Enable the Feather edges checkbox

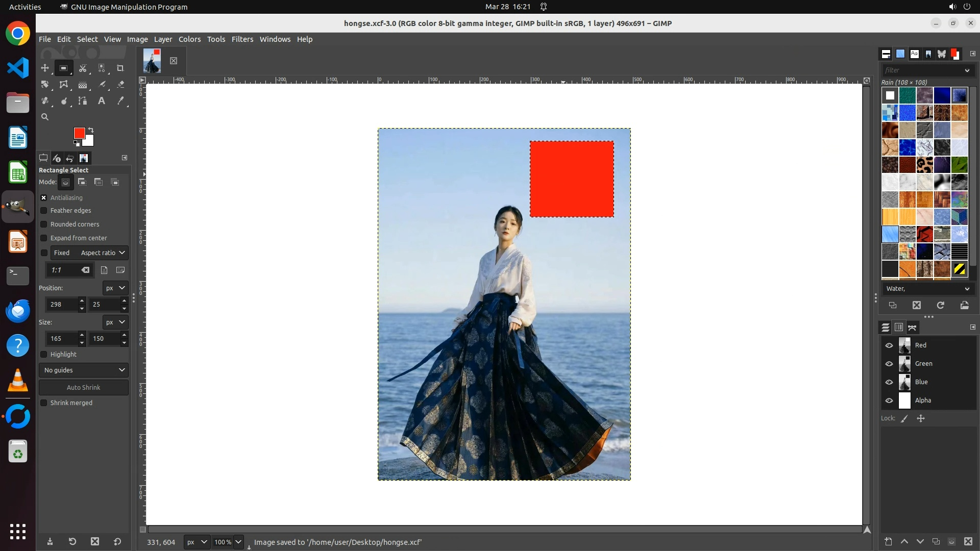point(44,211)
